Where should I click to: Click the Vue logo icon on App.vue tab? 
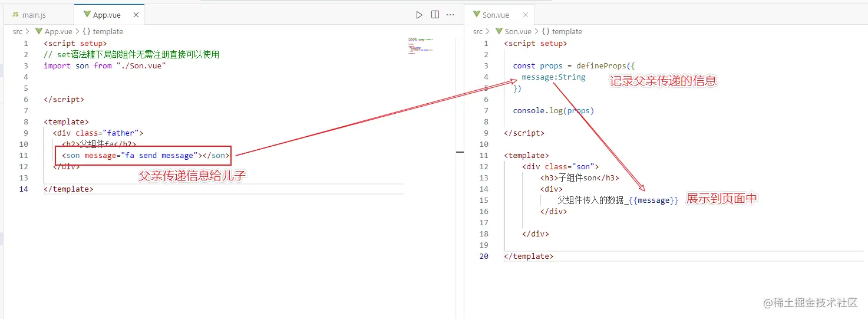[x=87, y=15]
